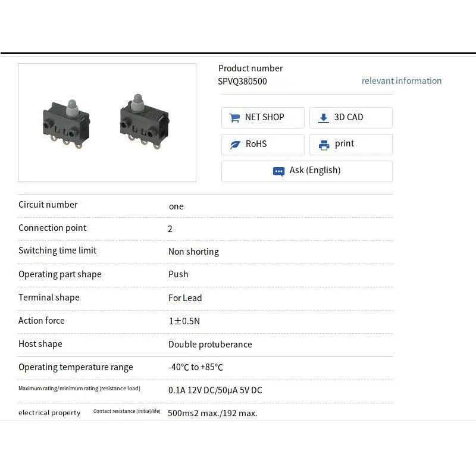Screen dimensions: 476x476
Task: Select the right switch product image
Action: coord(145,121)
